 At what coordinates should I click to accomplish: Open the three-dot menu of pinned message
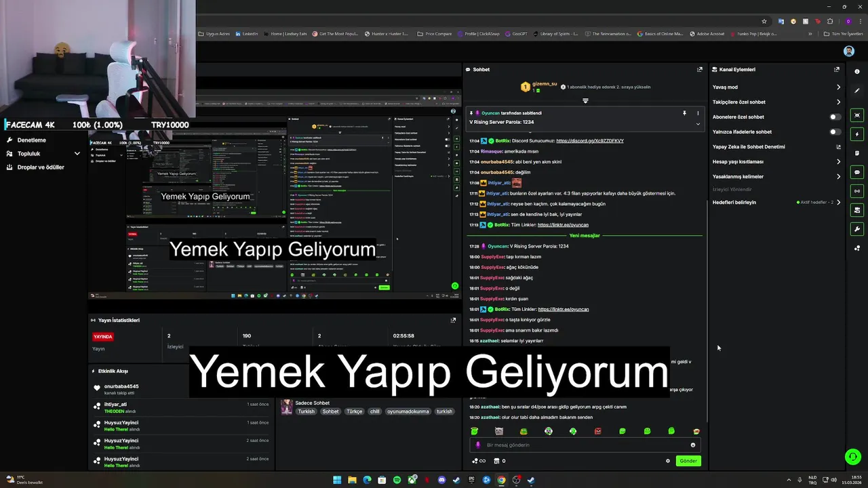point(698,113)
